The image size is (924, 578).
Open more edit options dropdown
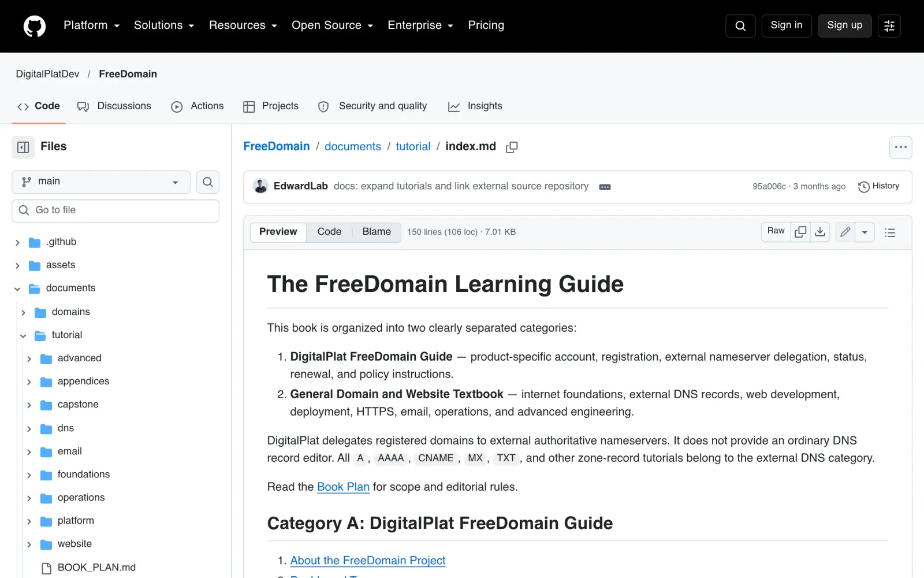(865, 232)
